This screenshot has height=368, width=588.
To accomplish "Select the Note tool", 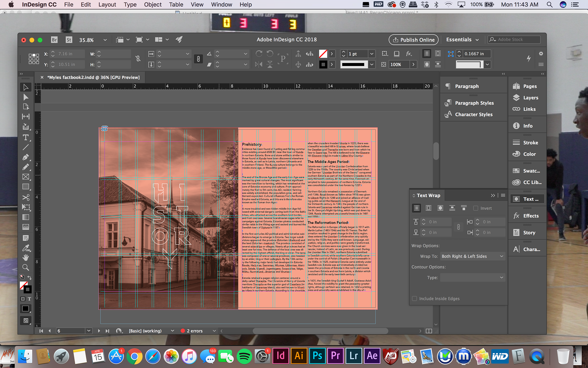I will [26, 238].
